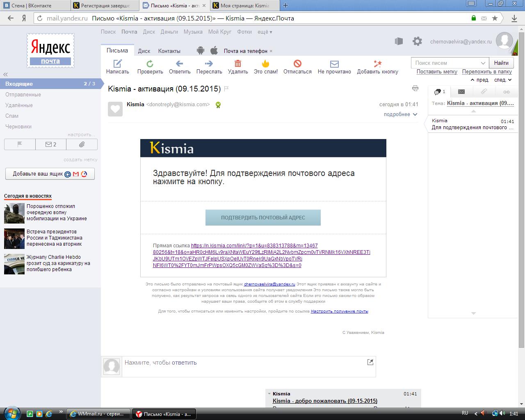525x420 pixels.
Task: Open the Отправленные folder
Action: point(23,94)
